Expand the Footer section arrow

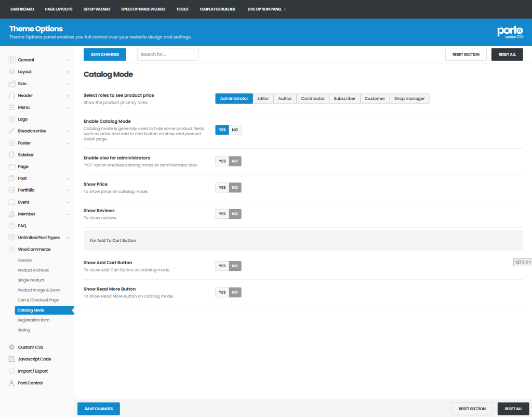[x=68, y=143]
